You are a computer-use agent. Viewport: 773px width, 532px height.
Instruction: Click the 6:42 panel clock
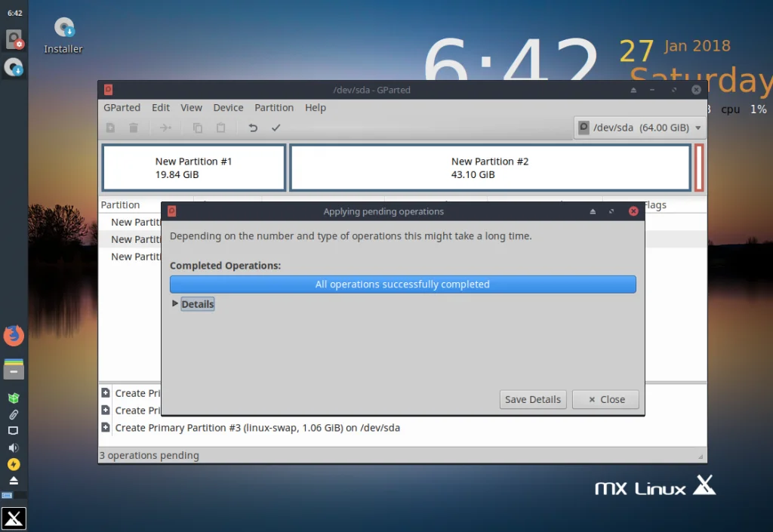coord(15,14)
